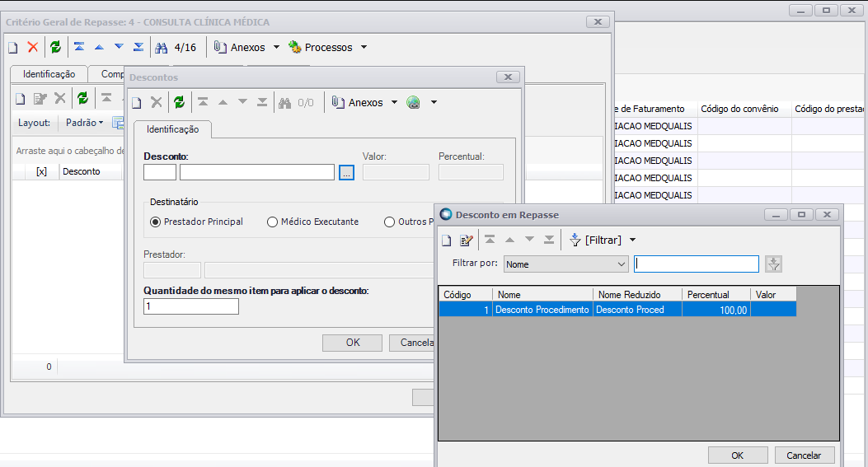Click the quantity field showing 1
This screenshot has width=868, height=467.
point(191,306)
